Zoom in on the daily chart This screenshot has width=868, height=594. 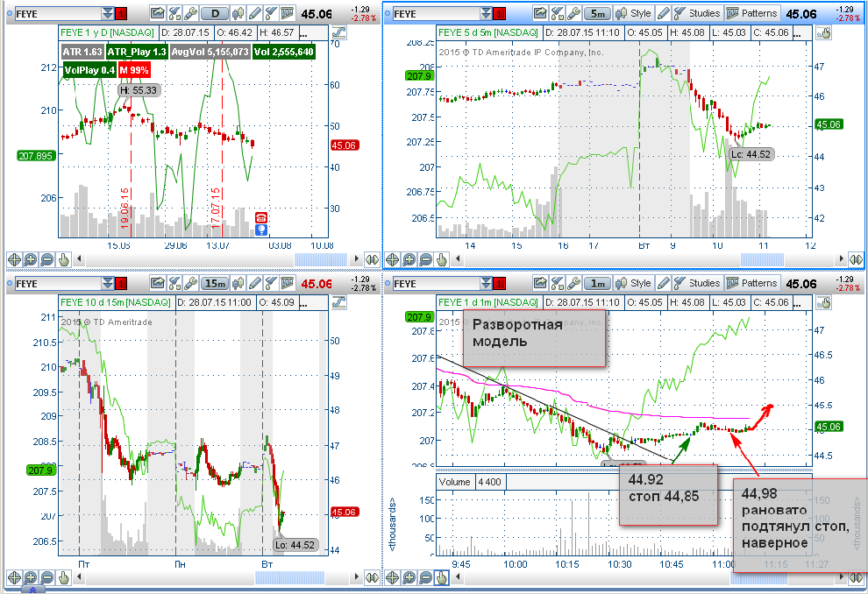31,259
